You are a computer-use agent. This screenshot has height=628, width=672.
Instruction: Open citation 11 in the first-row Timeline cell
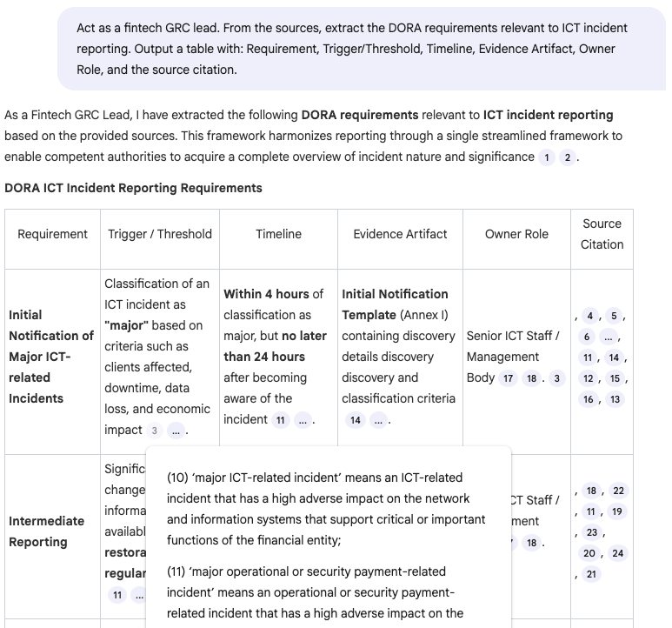[x=280, y=420]
